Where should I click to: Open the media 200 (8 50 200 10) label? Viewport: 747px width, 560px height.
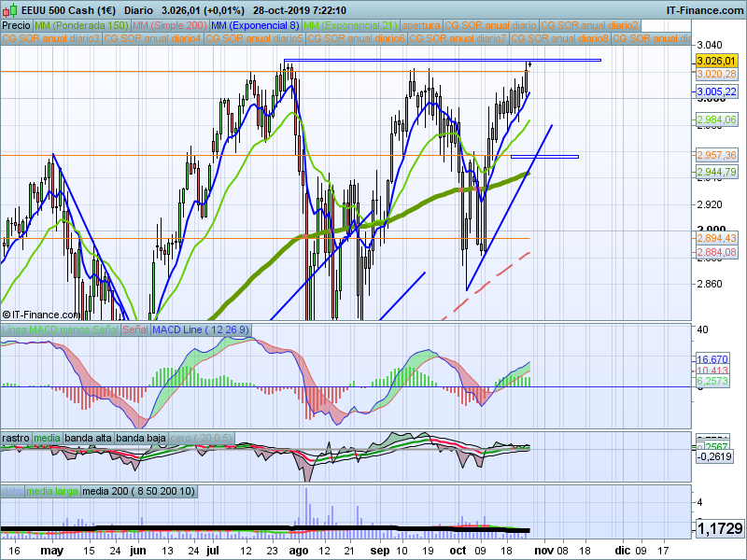[140, 490]
